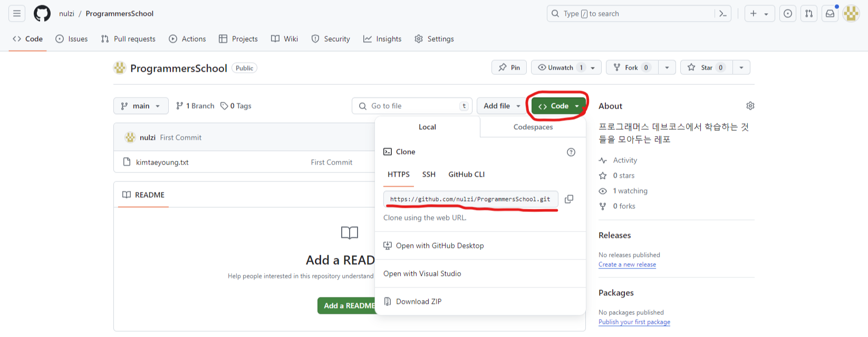Go to the GitHub homepage logo
Image resolution: width=868 pixels, height=337 pixels.
click(x=42, y=14)
